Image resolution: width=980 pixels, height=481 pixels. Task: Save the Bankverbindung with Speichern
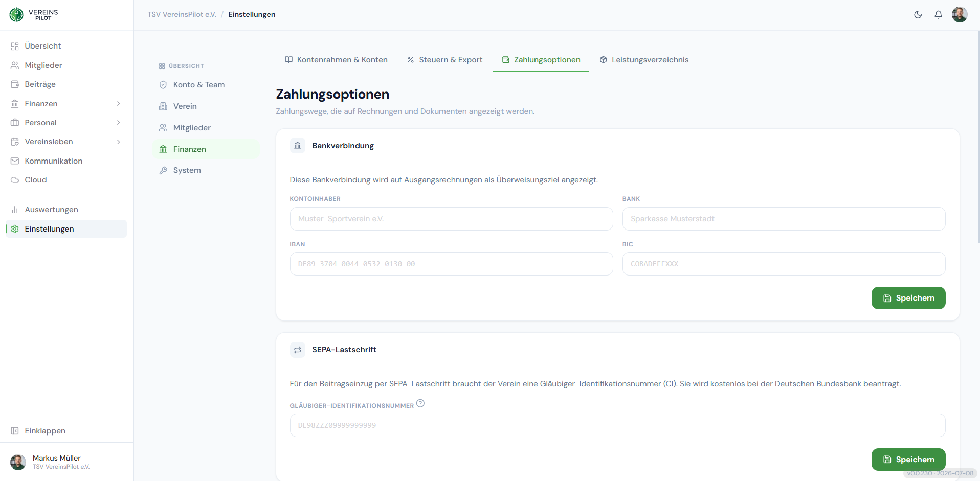tap(908, 298)
